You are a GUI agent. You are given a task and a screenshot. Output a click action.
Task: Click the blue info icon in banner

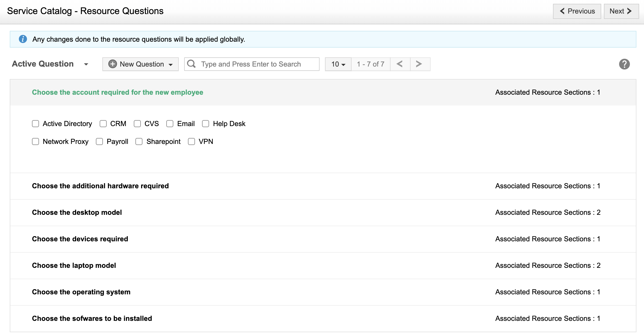[23, 39]
